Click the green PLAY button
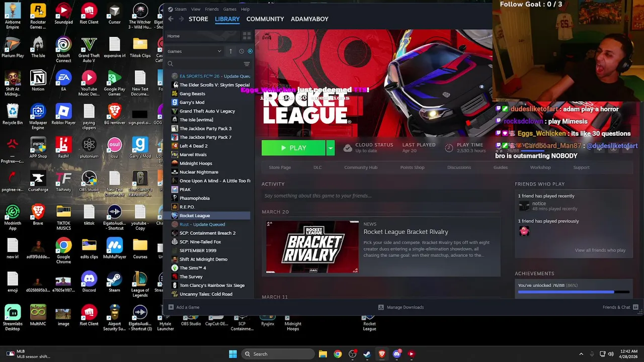Image resolution: width=644 pixels, height=362 pixels. tap(294, 148)
